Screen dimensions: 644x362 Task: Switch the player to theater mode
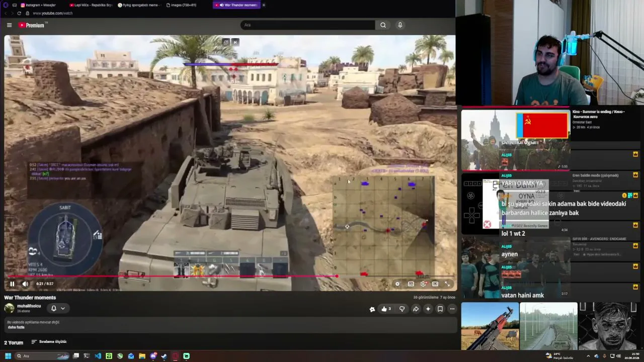click(x=435, y=284)
